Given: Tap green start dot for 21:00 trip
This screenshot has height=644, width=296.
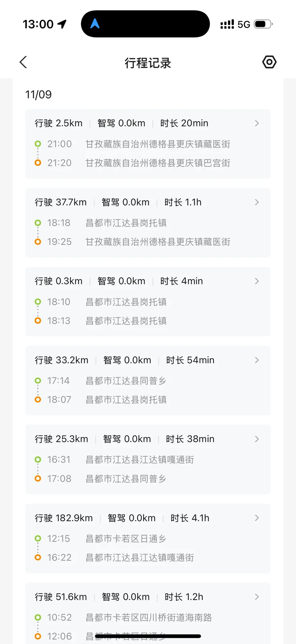Looking at the screenshot, I should point(38,144).
